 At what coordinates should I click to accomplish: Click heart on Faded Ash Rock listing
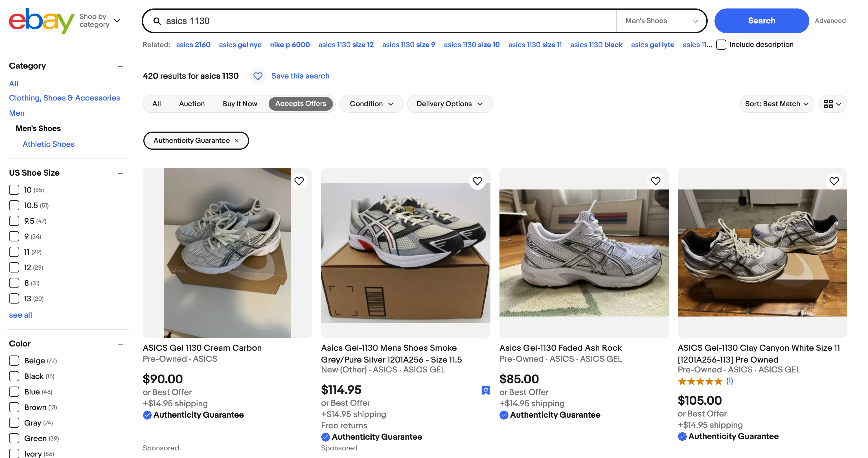[x=656, y=181]
